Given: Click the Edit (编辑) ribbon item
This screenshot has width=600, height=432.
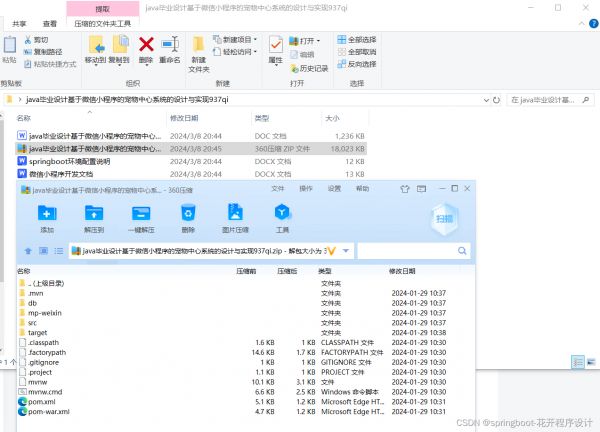Looking at the screenshot, I should pyautogui.click(x=302, y=55).
